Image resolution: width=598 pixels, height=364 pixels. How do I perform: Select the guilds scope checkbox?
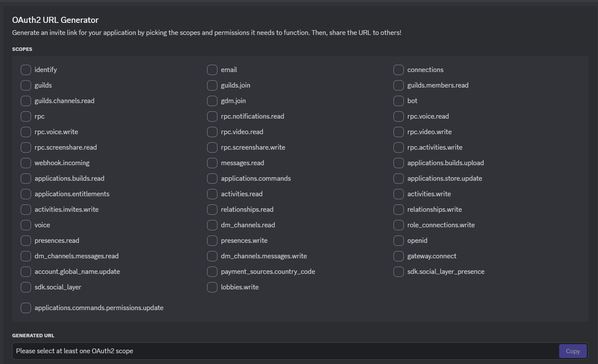26,85
